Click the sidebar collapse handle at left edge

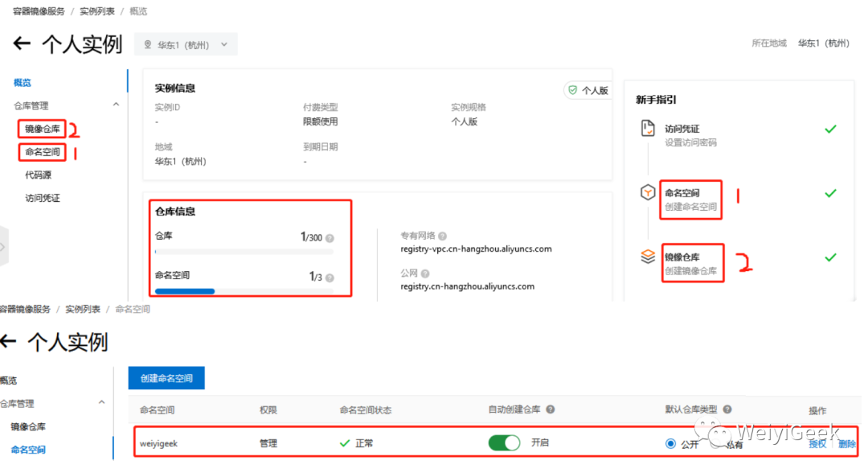[x=3, y=247]
